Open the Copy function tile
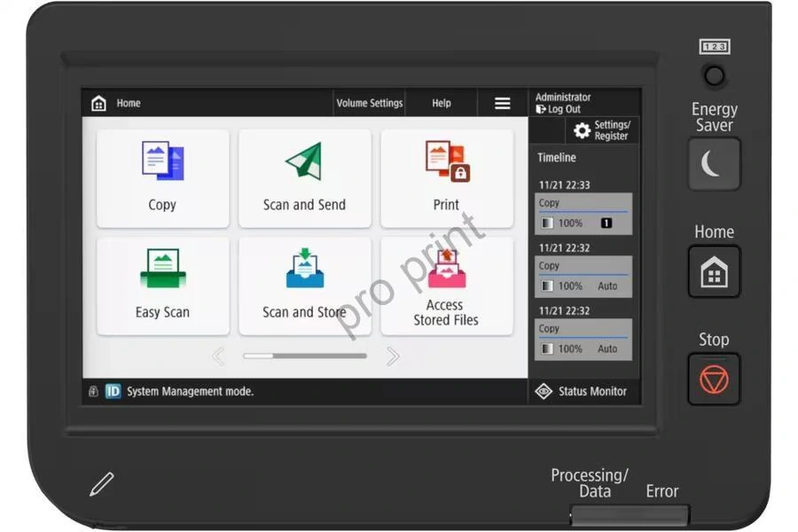The width and height of the screenshot is (798, 532). (x=163, y=178)
